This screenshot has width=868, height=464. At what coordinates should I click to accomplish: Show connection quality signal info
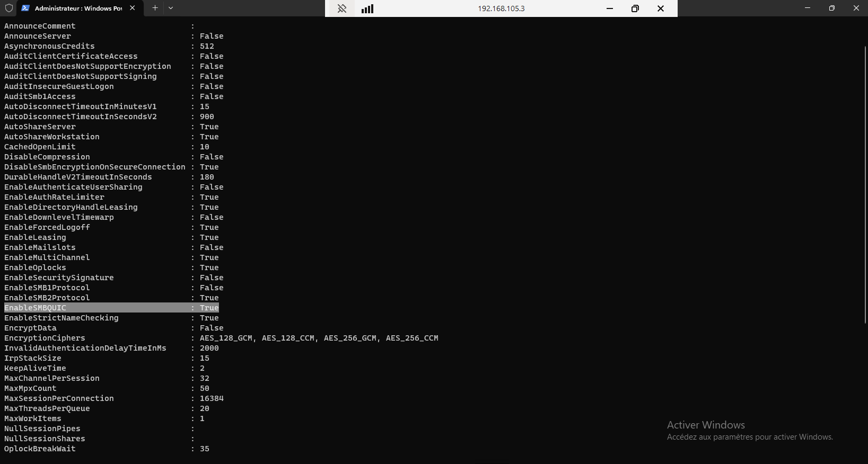pyautogui.click(x=367, y=8)
